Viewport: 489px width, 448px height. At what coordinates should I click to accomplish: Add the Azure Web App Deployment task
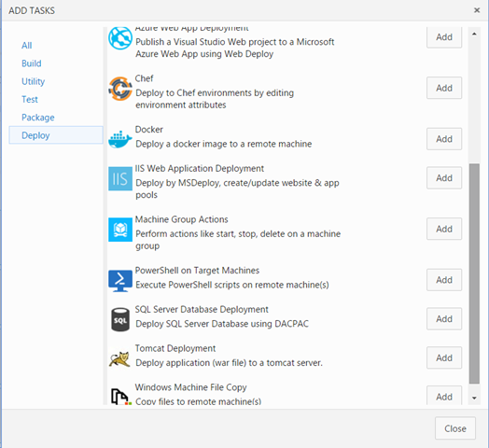coord(444,37)
